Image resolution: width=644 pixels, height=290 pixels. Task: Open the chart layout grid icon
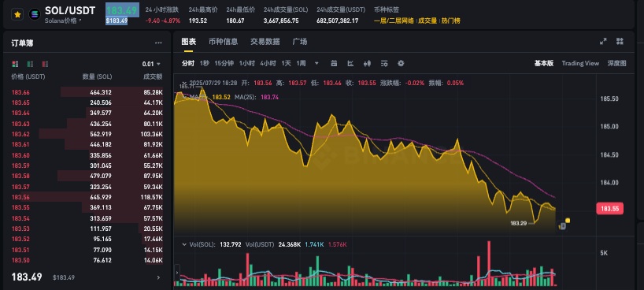coord(620,41)
